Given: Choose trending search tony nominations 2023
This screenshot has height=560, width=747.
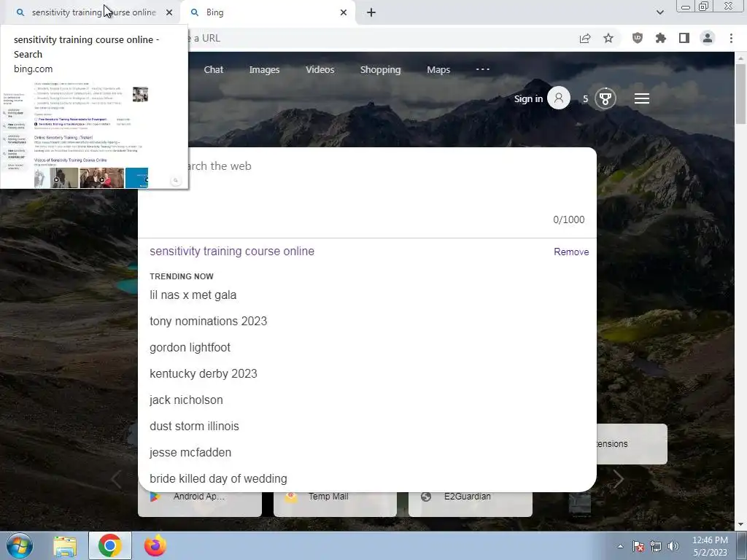Looking at the screenshot, I should [x=208, y=321].
